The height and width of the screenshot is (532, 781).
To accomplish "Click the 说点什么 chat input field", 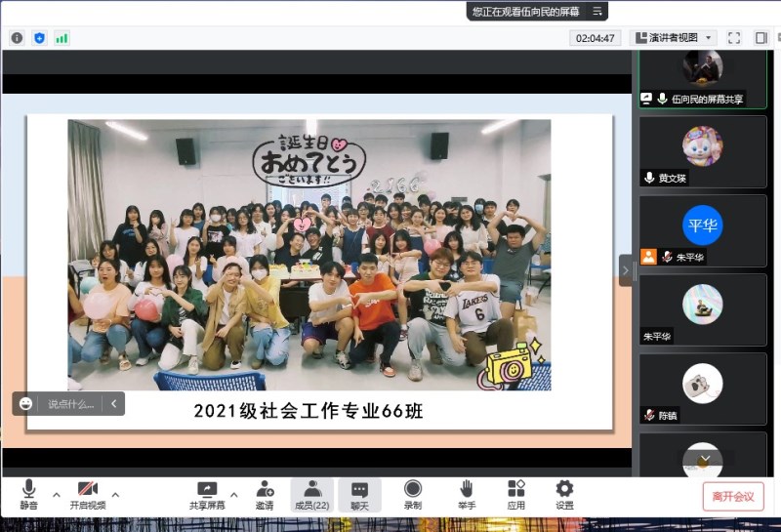I will click(x=71, y=404).
